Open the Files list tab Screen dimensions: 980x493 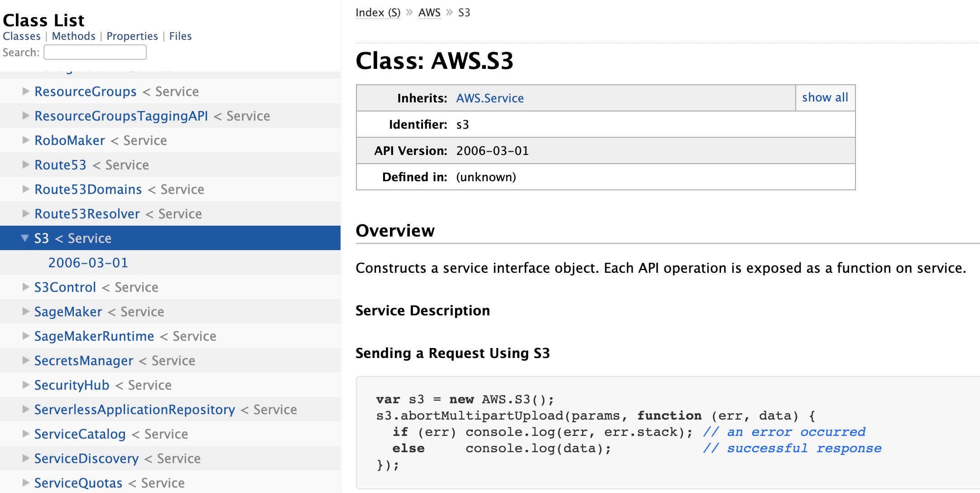click(x=180, y=36)
